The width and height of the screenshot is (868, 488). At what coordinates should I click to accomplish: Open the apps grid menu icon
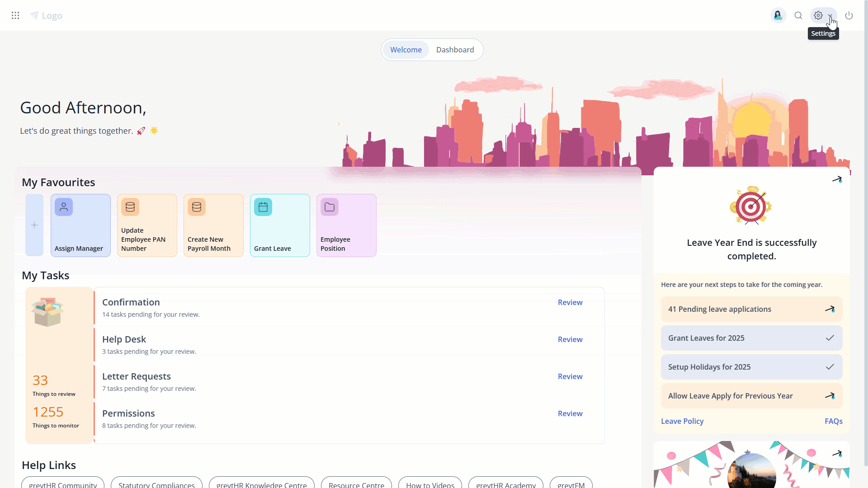[x=15, y=16]
